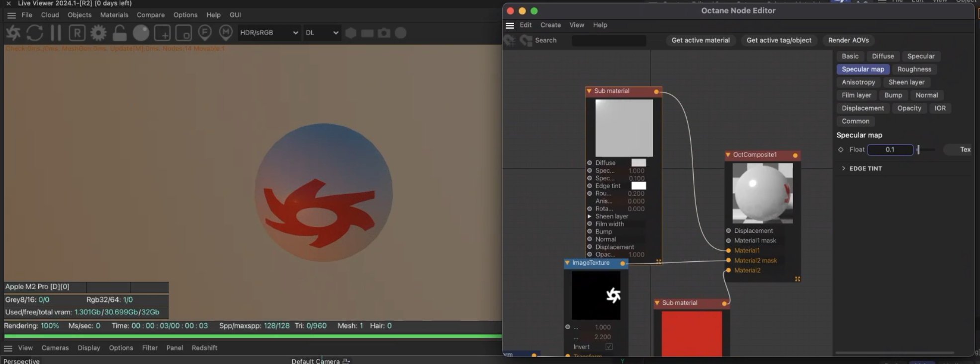The width and height of the screenshot is (980, 364).
Task: Click the OctComposite1 output port
Action: pos(796,156)
